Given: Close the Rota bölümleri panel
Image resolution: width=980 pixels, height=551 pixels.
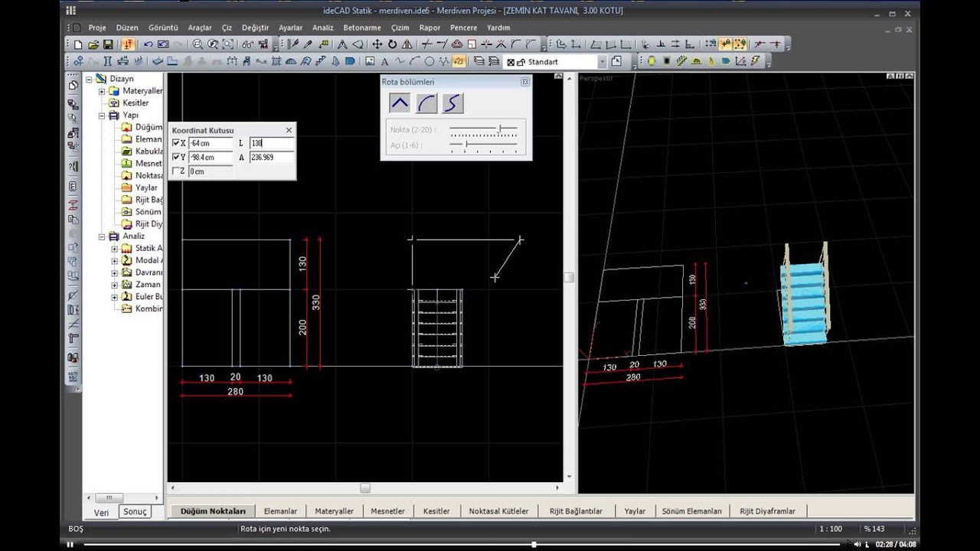Looking at the screenshot, I should (525, 82).
